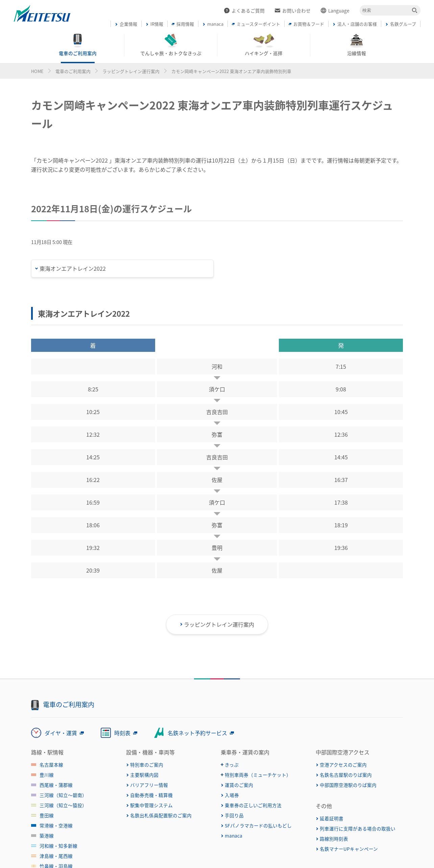Click the search magnifier icon
Image resolution: width=434 pixels, height=868 pixels.
coord(414,10)
